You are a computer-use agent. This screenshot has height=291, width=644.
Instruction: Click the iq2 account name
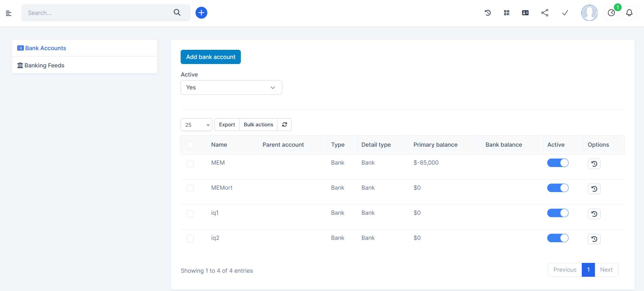coord(215,238)
